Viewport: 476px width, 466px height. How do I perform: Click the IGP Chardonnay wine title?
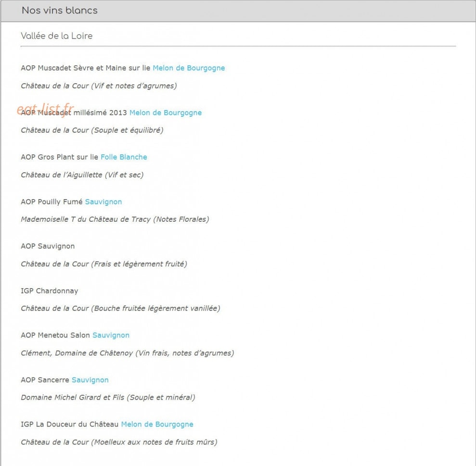pos(50,290)
